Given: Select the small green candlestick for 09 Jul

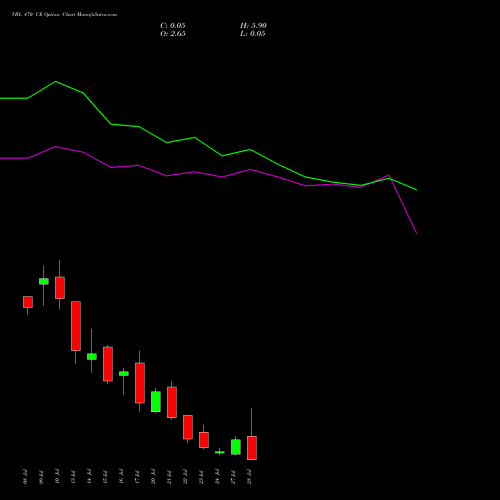Looking at the screenshot, I should point(44,281).
